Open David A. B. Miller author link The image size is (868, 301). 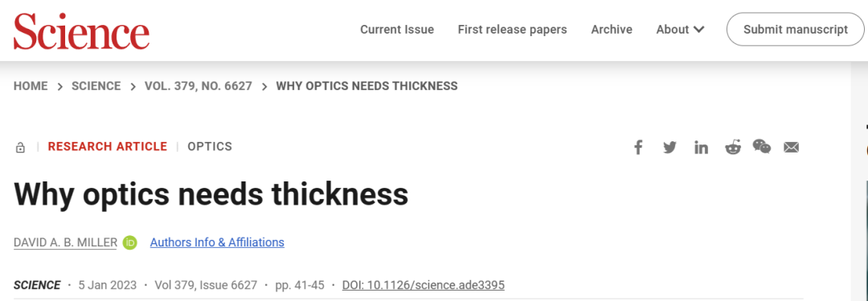pyautogui.click(x=65, y=242)
